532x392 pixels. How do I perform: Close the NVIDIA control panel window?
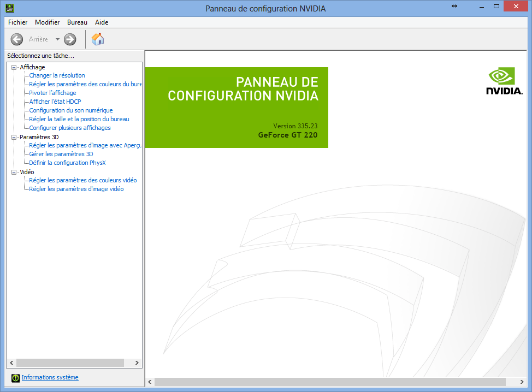(x=516, y=6)
